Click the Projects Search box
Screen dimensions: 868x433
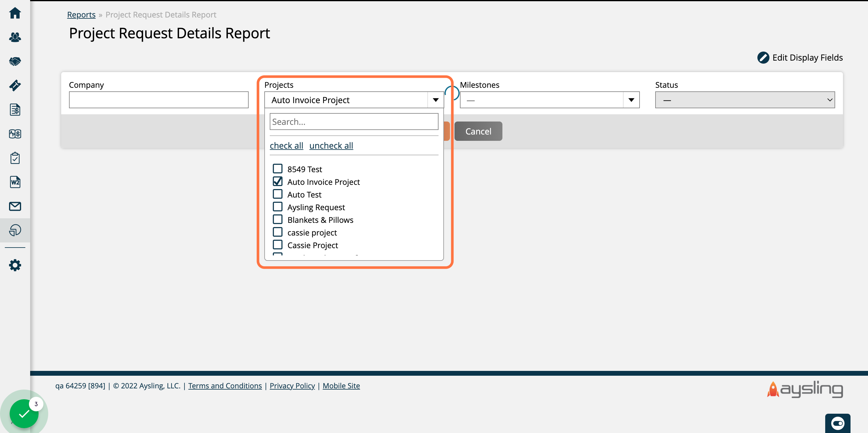pyautogui.click(x=354, y=122)
